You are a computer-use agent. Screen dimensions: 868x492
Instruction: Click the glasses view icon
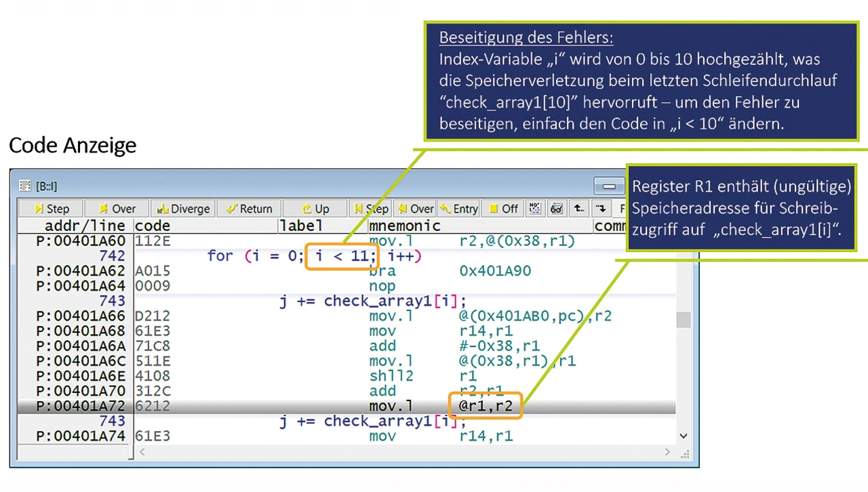point(556,209)
